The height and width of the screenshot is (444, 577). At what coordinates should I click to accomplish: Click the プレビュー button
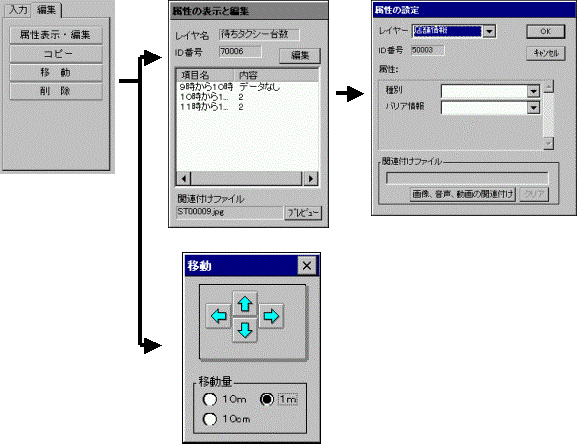click(x=303, y=213)
